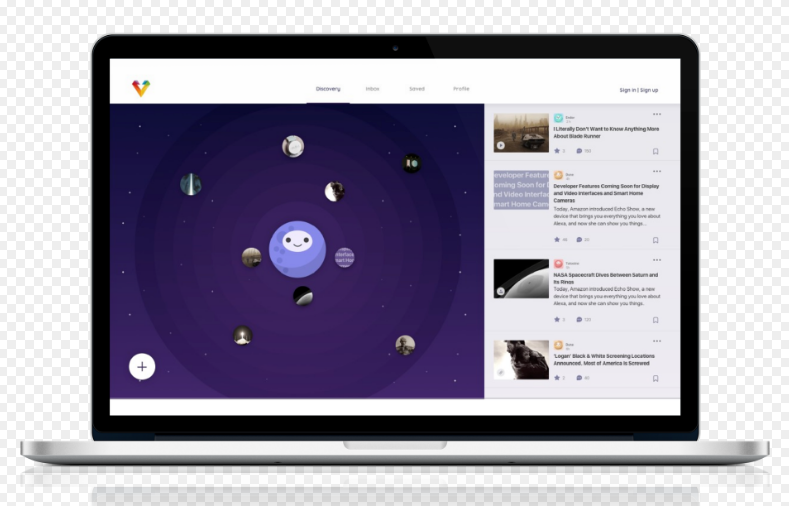789x506 pixels.
Task: Open headline 'I Literally Don't Want to Know Anything More'
Action: coord(606,133)
